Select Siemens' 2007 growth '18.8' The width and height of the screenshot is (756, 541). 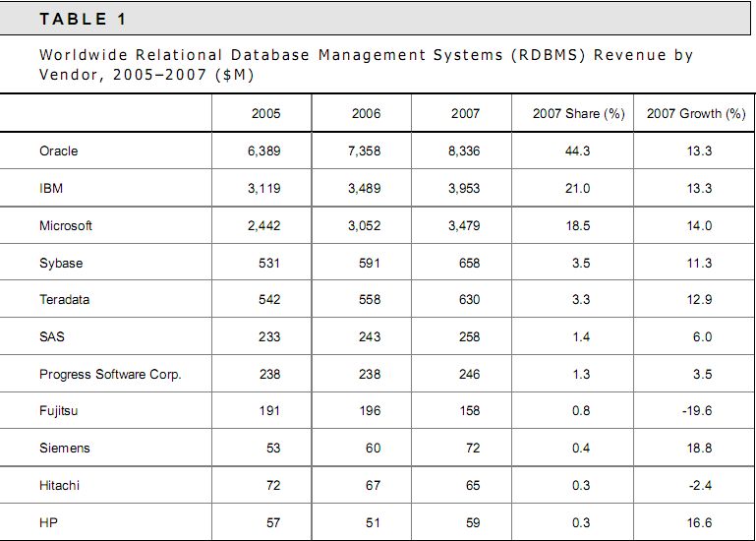(699, 448)
